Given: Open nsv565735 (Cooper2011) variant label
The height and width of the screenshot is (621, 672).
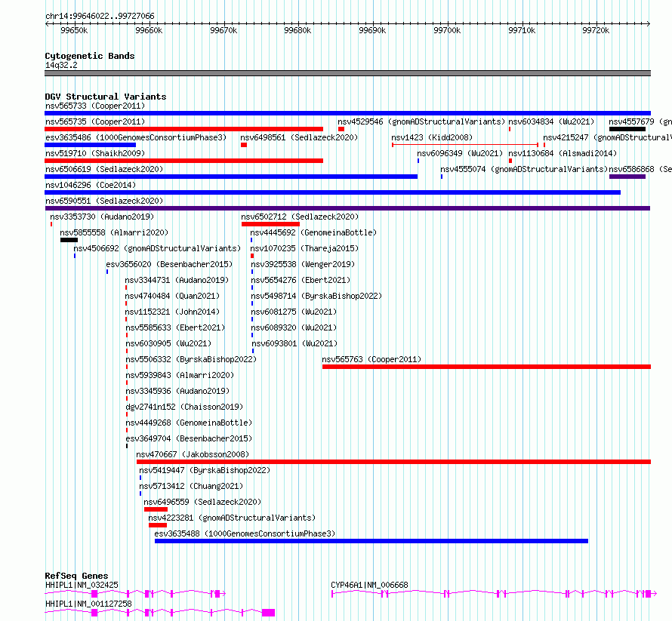Looking at the screenshot, I should [x=95, y=121].
